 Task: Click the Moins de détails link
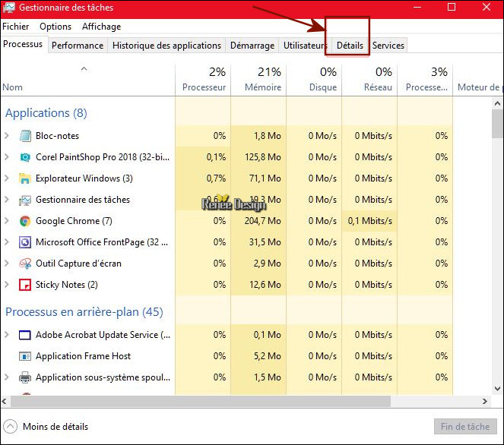[55, 427]
